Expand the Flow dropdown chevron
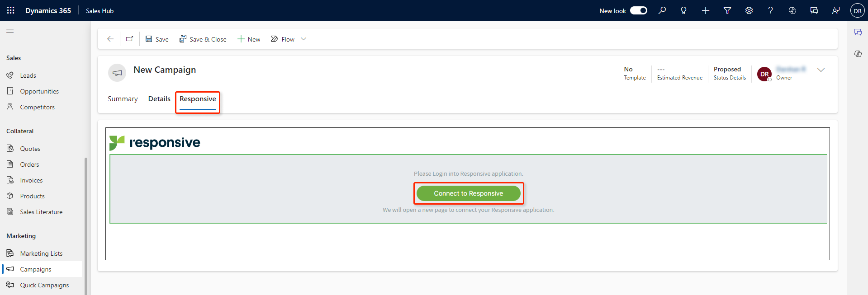The image size is (868, 295). coord(304,39)
